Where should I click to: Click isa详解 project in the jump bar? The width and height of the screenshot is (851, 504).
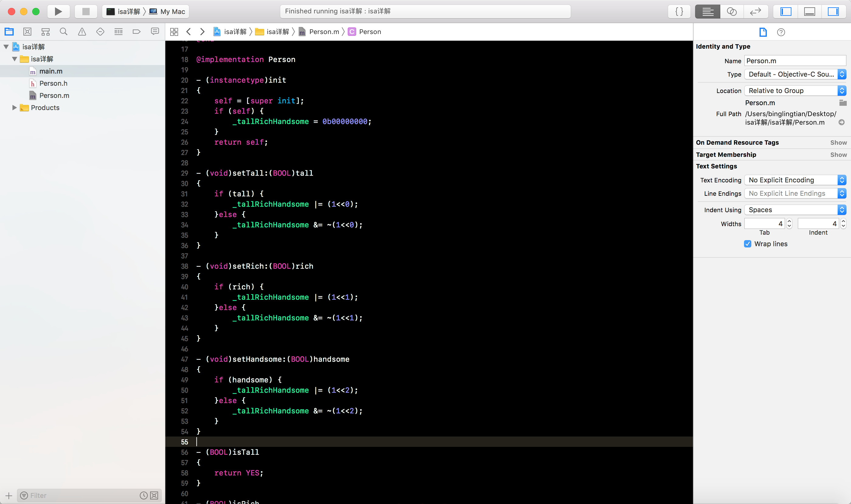pyautogui.click(x=230, y=32)
